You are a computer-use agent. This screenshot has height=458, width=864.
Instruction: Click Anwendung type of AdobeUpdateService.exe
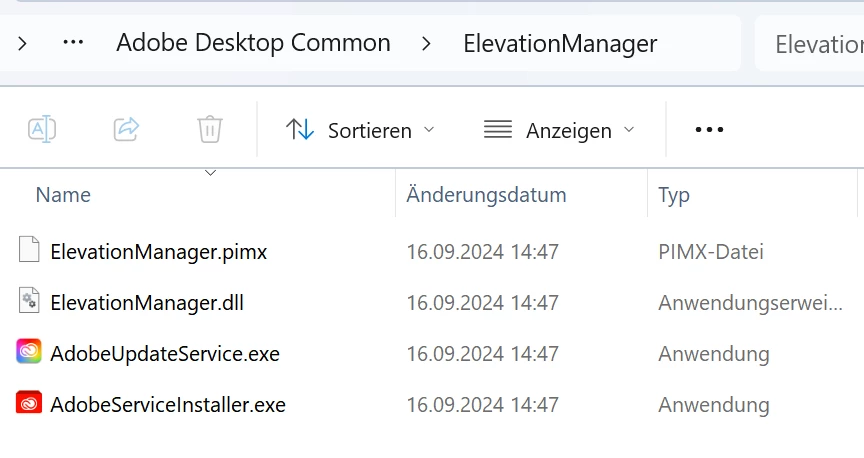click(714, 354)
